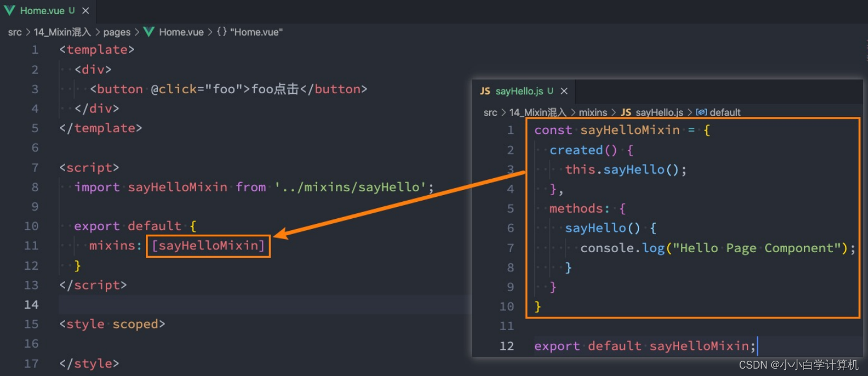Click the JS icon in sayHello.js breadcrumb

pos(626,113)
